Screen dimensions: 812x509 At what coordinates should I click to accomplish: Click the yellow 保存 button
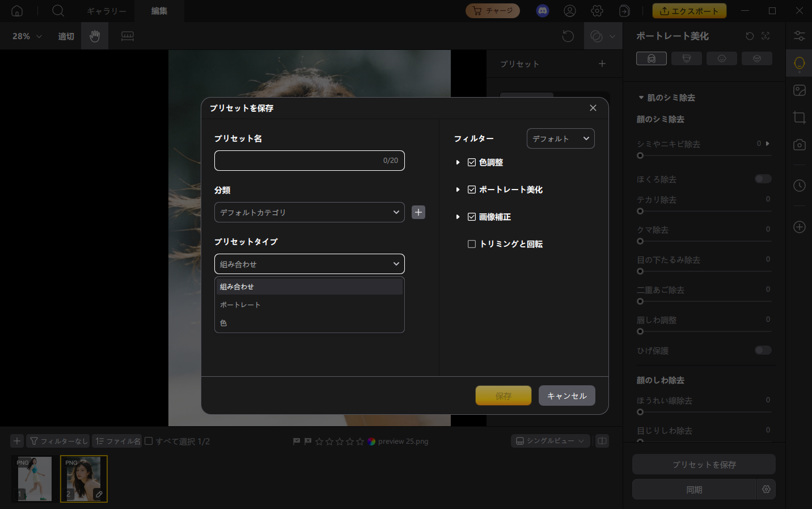click(x=503, y=396)
